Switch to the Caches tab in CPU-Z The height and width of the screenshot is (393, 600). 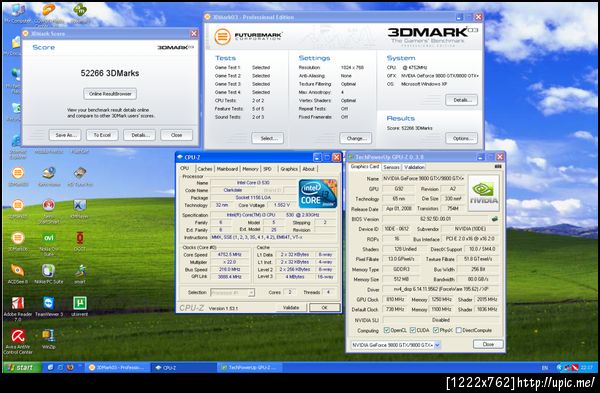pos(205,169)
